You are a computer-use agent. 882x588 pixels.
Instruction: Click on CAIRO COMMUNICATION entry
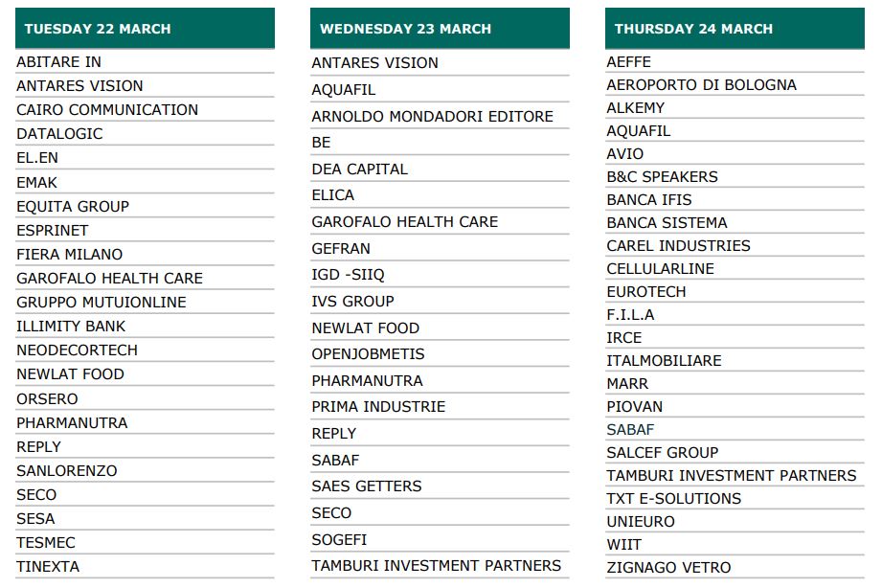[107, 109]
